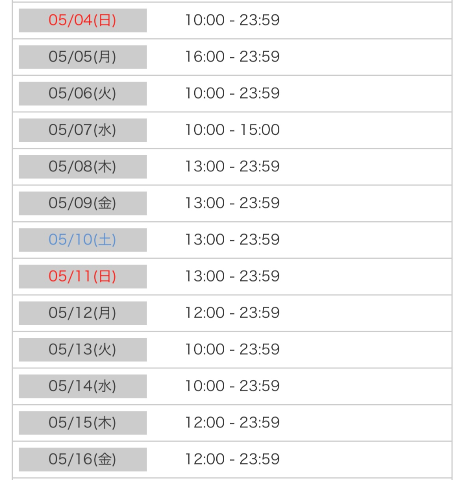Click 05/08 time 13:00 - 23:59
Viewport: 463px width, 480px height.
coord(232,166)
